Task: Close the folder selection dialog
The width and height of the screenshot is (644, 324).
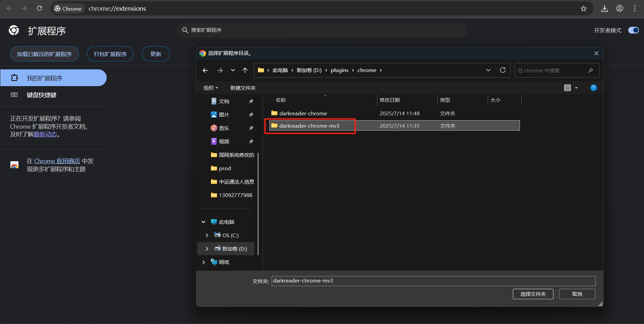Action: pyautogui.click(x=596, y=53)
